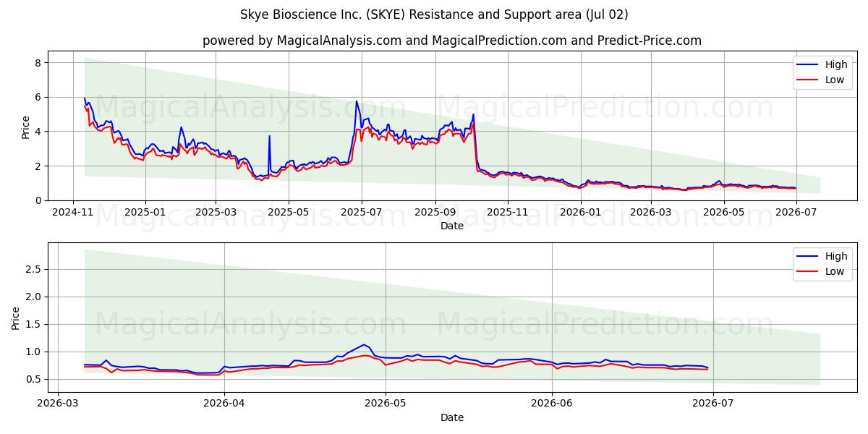Click the '2026-01' tick label
The height and width of the screenshot is (434, 868).
[x=581, y=213]
